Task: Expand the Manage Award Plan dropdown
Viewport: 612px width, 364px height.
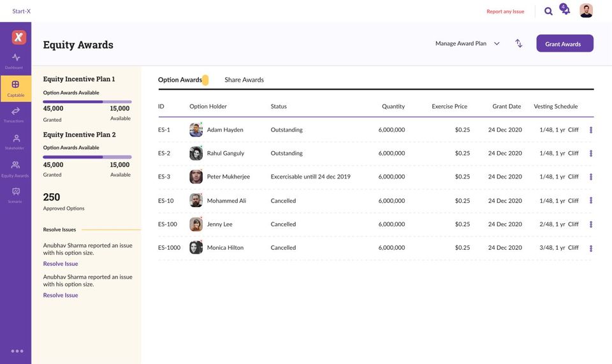Action: [x=467, y=43]
